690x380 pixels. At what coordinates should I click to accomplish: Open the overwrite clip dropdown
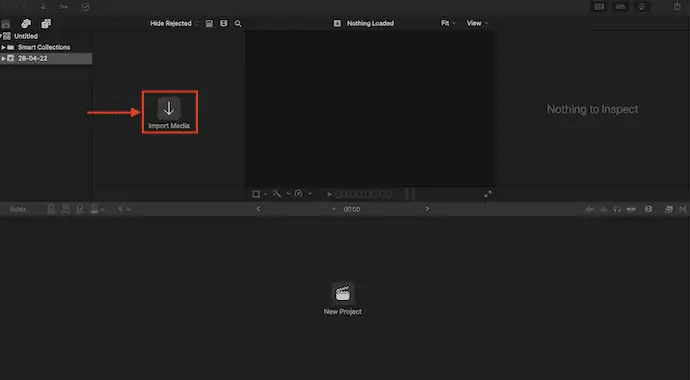click(x=97, y=209)
